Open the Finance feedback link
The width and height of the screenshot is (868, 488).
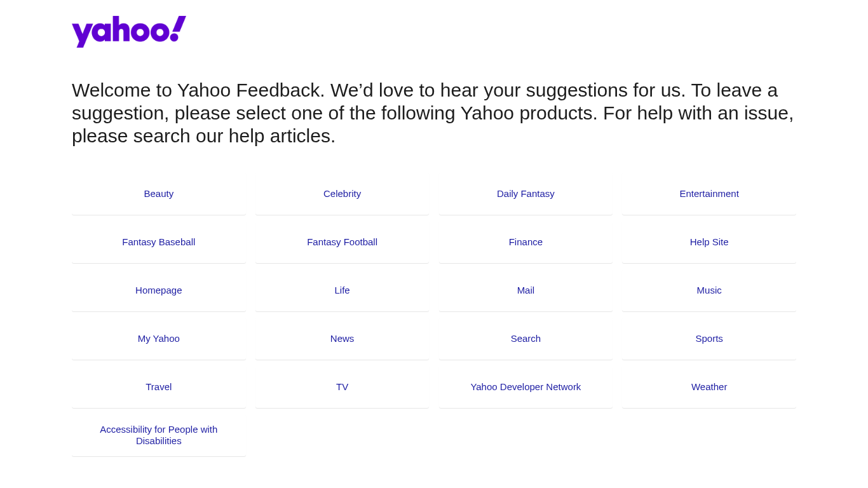(526, 242)
